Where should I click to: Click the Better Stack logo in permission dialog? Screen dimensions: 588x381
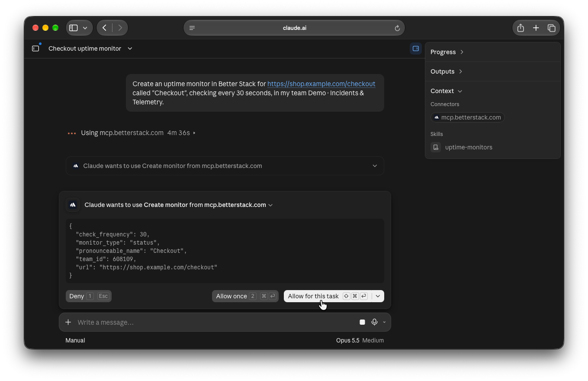[x=73, y=205]
